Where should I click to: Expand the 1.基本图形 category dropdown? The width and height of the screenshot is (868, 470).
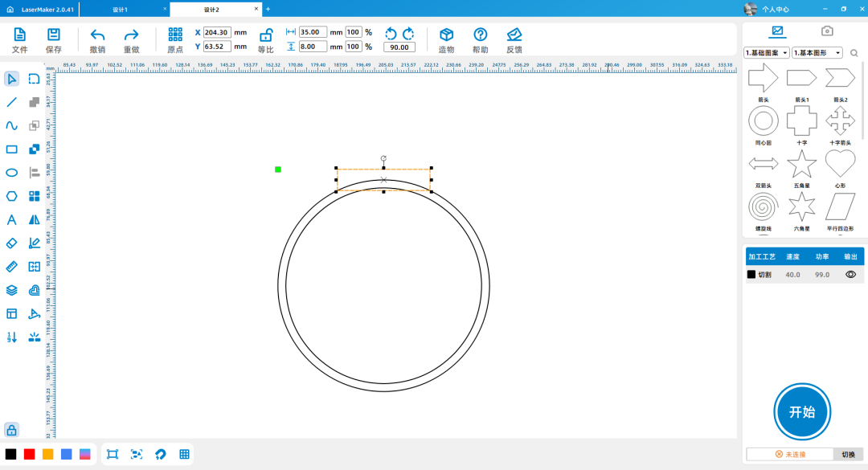[817, 53]
